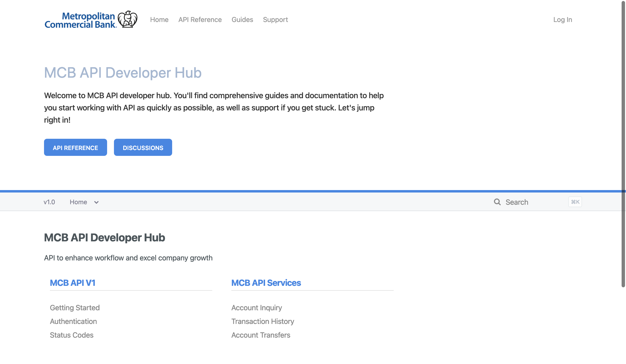Click the large MCB API Developer Hub title

point(123,73)
